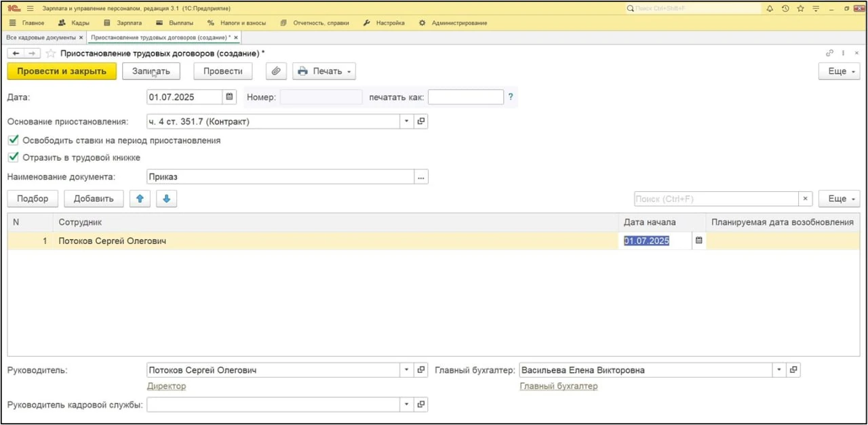Viewport: 868px width, 425px height.
Task: Open the Главный бухгалтер position link
Action: (559, 386)
